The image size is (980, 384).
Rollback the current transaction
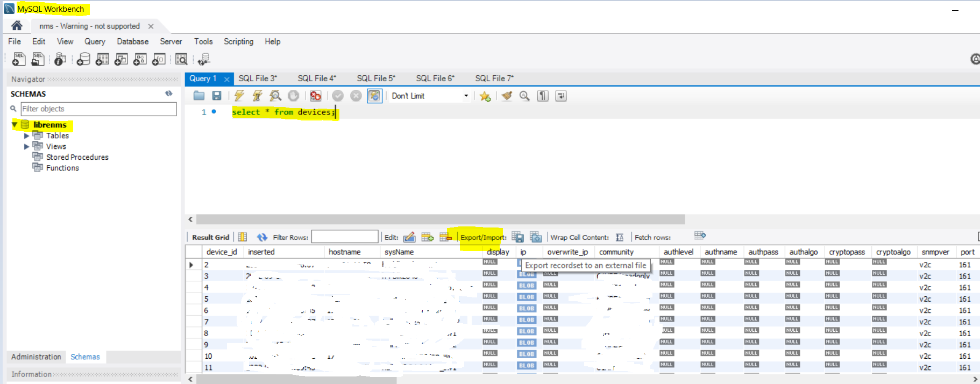pyautogui.click(x=356, y=96)
